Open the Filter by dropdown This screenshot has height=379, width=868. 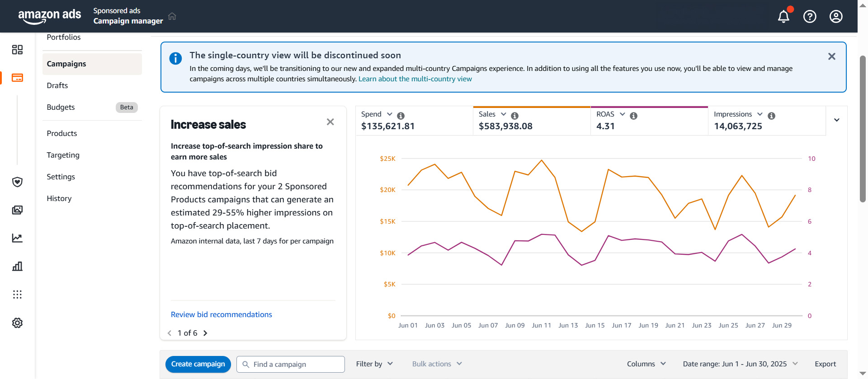pos(374,364)
